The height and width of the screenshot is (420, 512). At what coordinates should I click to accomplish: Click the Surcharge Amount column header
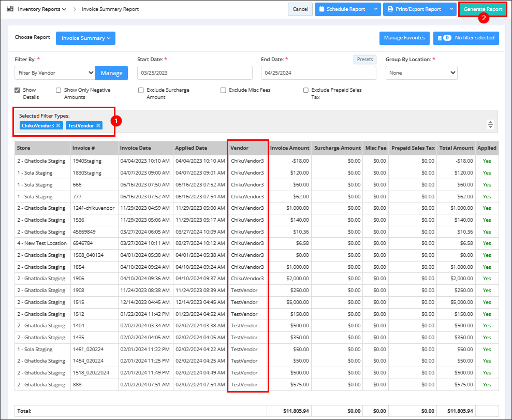click(338, 148)
